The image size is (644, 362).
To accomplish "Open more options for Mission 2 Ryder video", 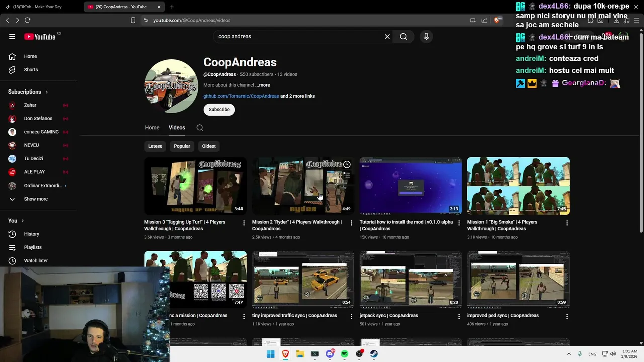I will (x=351, y=223).
